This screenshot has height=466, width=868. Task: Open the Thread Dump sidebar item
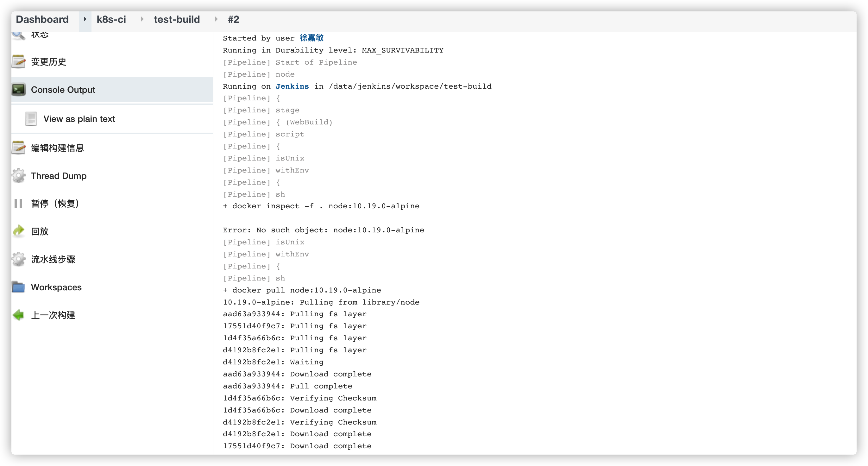click(59, 176)
